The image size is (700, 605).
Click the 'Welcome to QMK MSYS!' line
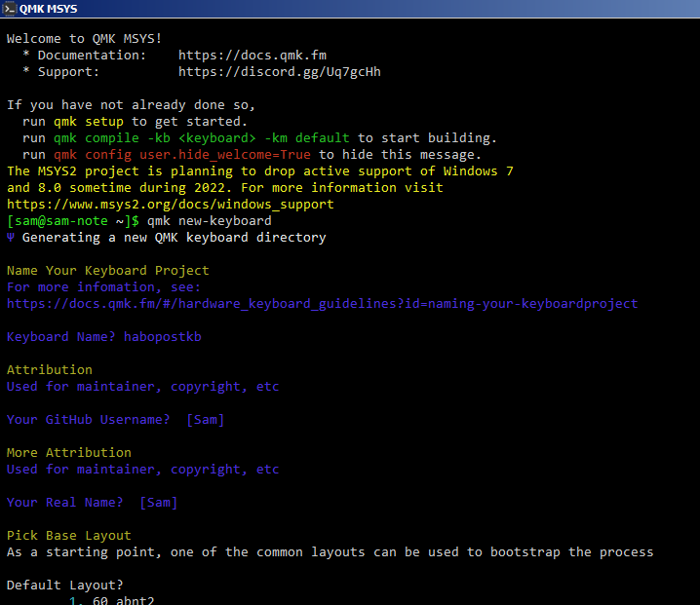[x=84, y=39]
